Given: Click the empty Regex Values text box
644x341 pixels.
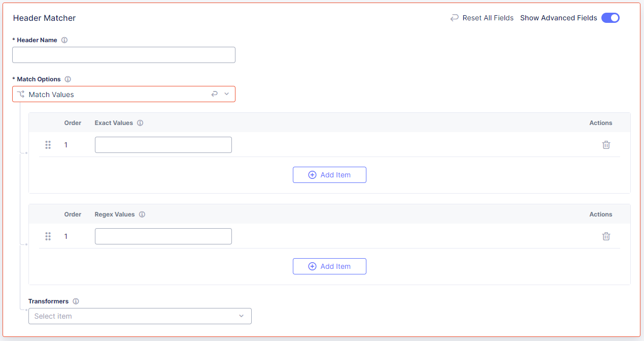Looking at the screenshot, I should (163, 236).
